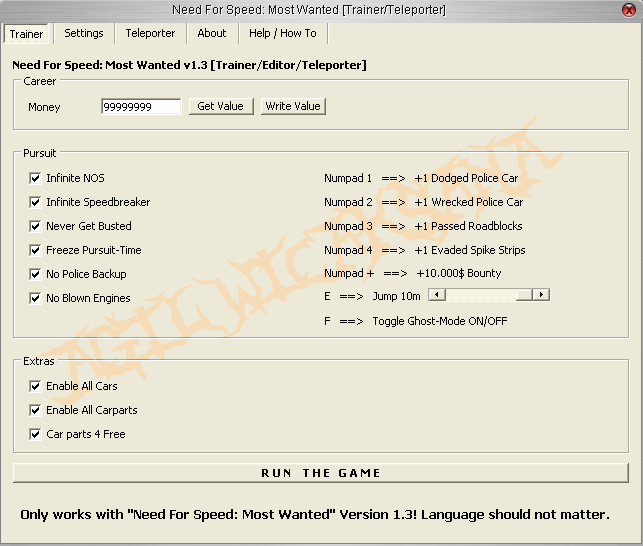This screenshot has width=643, height=546.
Task: Open the Settings tab
Action: 84,33
